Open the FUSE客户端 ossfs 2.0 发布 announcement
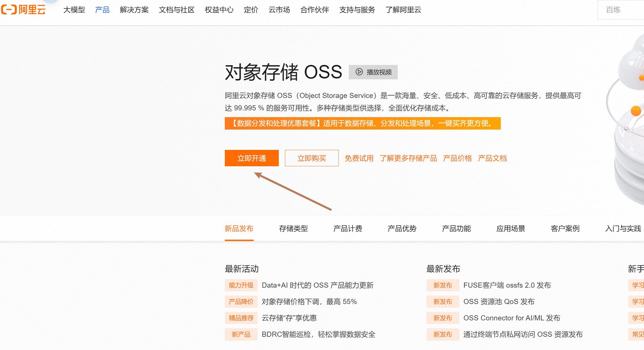This screenshot has height=350, width=644. tap(507, 285)
